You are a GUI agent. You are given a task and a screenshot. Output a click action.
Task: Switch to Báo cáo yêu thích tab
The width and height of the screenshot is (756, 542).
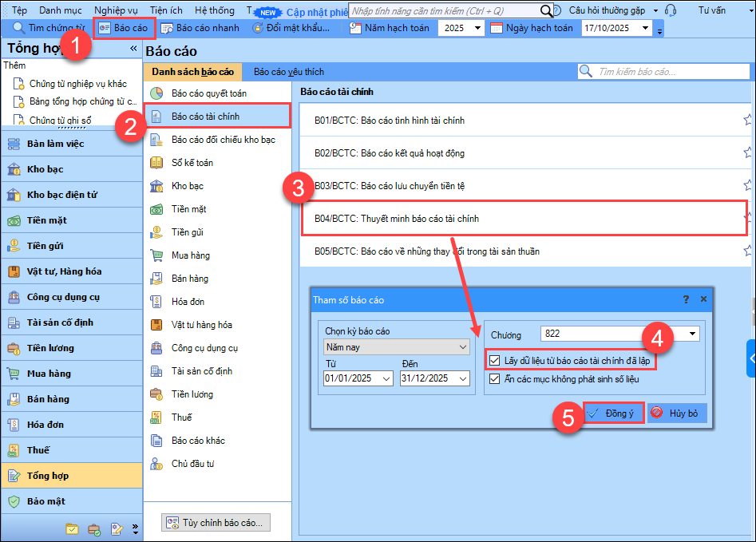[289, 72]
